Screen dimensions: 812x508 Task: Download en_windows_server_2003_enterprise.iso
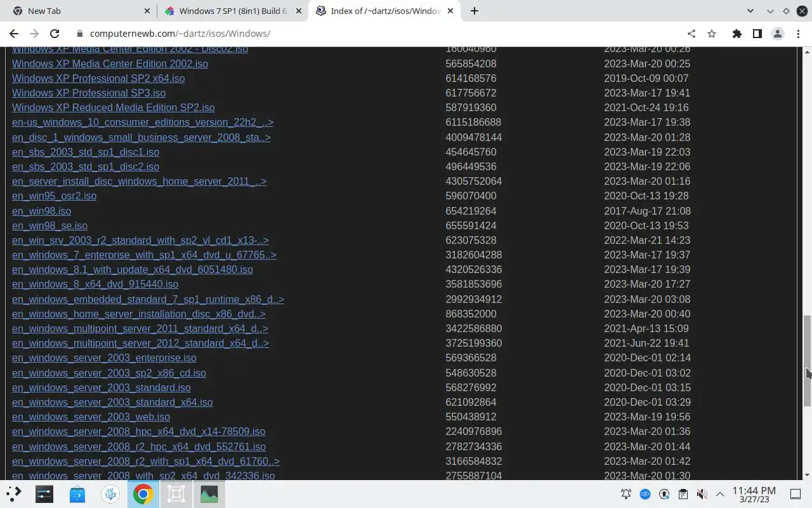click(104, 358)
